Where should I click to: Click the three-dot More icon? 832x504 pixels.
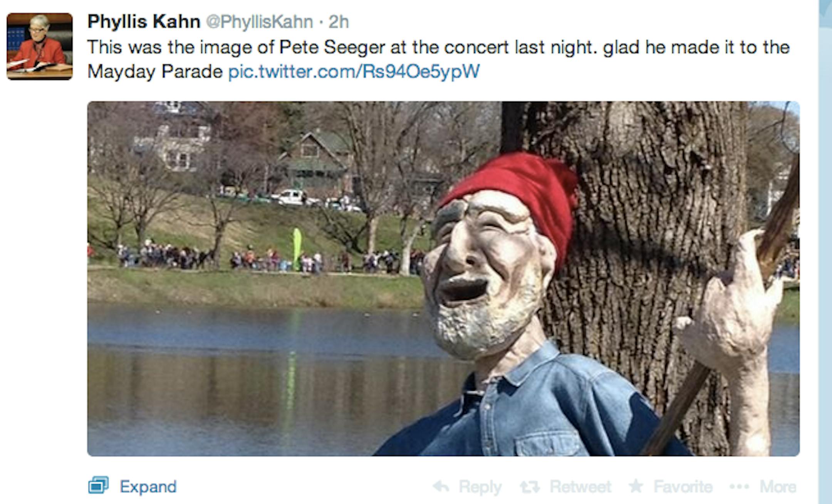[739, 487]
